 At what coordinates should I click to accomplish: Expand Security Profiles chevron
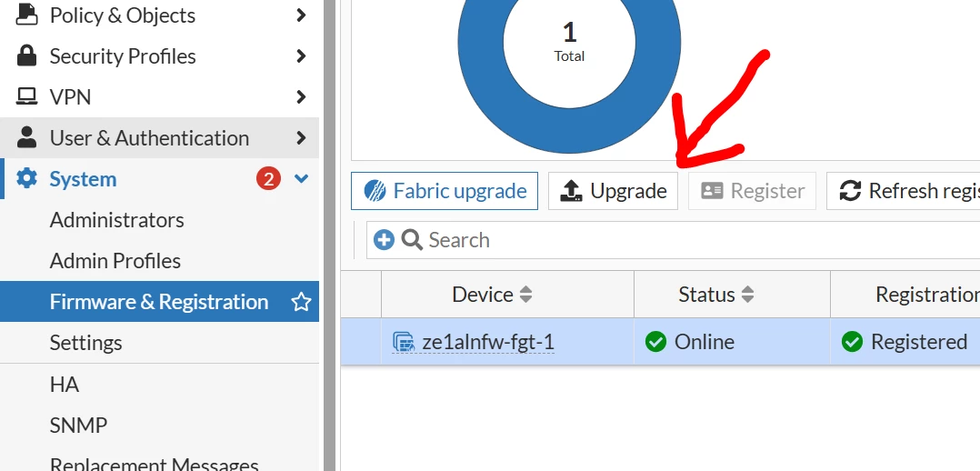point(301,56)
